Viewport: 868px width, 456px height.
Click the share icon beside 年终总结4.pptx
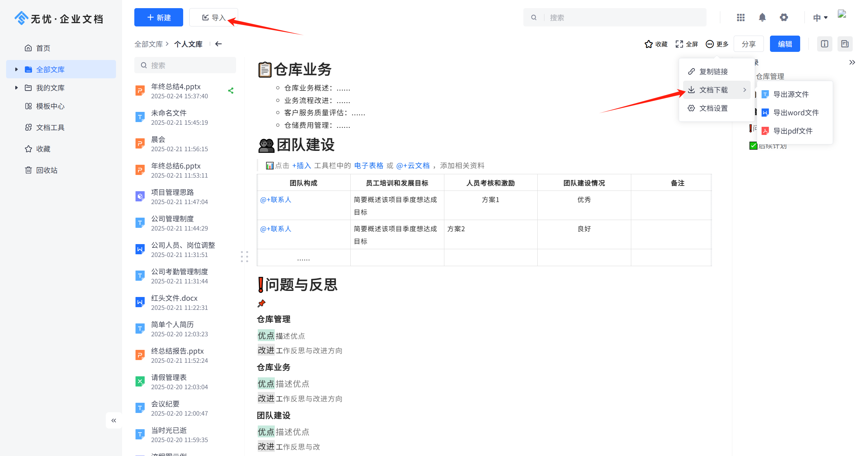coord(231,91)
